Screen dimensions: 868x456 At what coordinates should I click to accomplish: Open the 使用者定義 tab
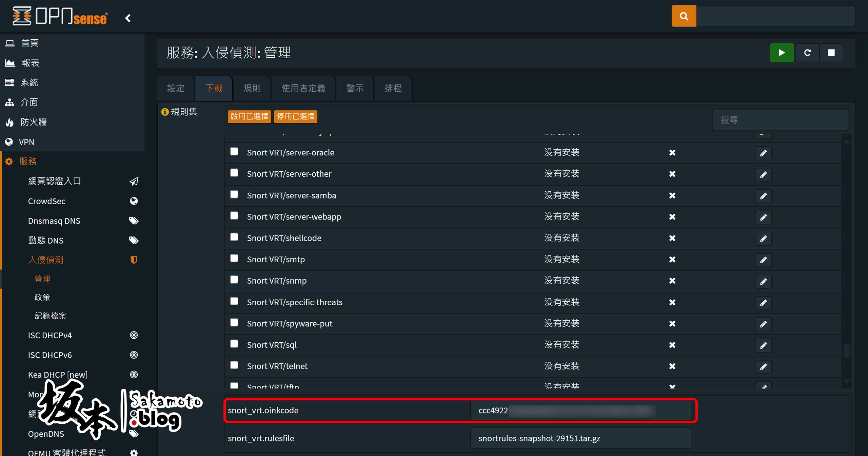tap(303, 88)
